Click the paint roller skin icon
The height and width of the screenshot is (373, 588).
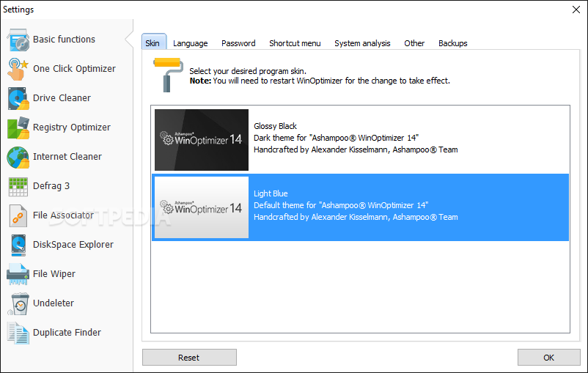point(168,75)
